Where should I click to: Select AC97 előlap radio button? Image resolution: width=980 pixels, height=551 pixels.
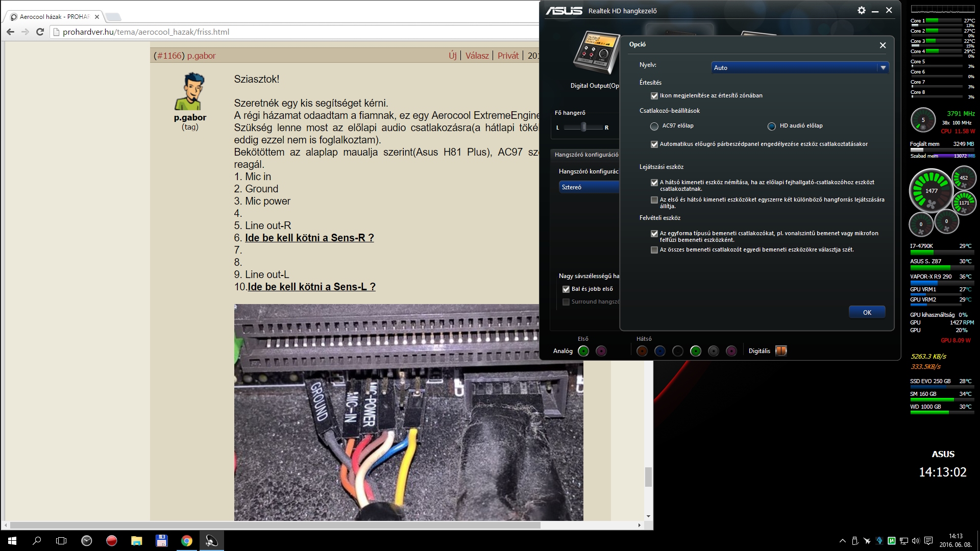point(654,126)
